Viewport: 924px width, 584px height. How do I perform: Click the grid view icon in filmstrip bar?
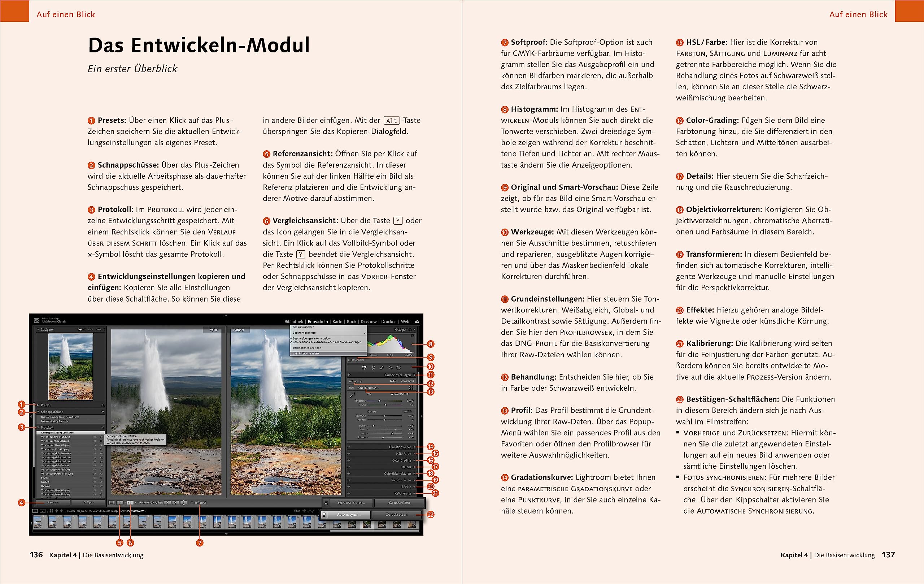click(51, 511)
